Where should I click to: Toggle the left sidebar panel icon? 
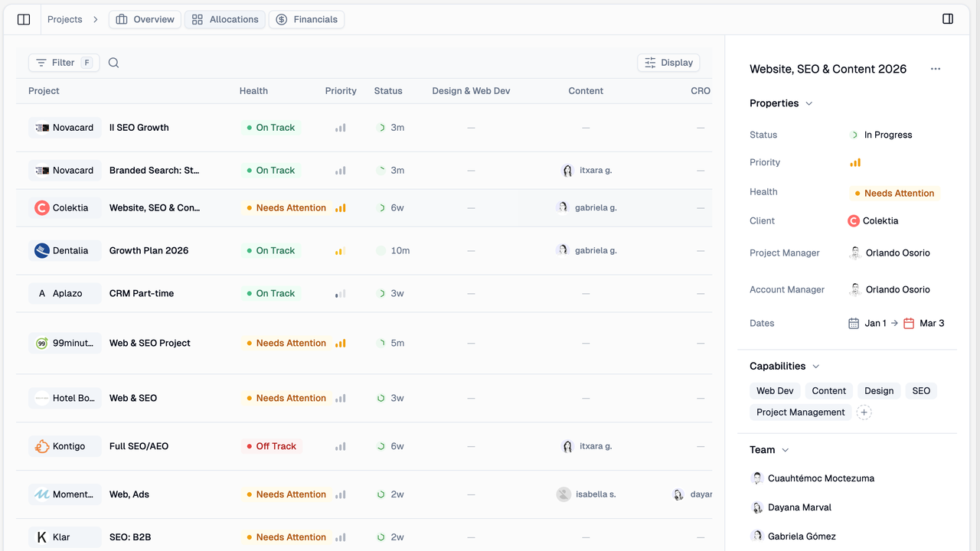click(24, 19)
